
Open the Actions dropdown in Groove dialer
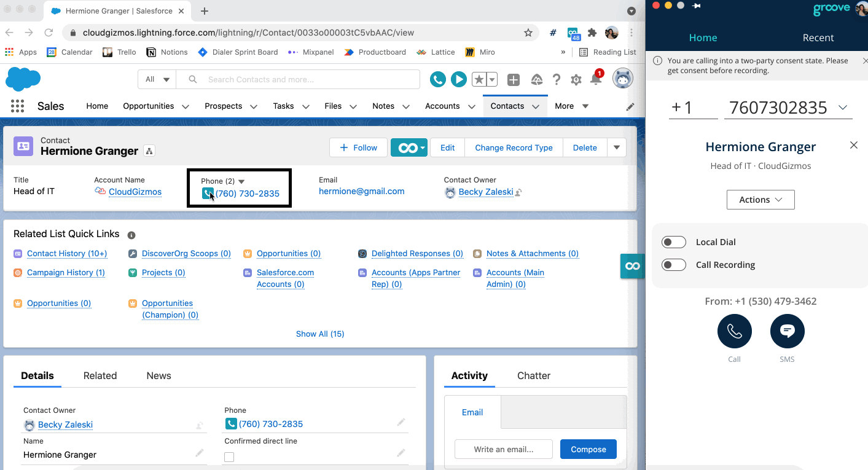pyautogui.click(x=760, y=200)
